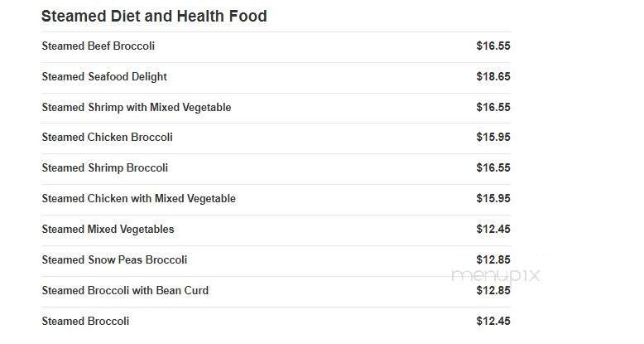644x344 pixels.
Task: Open Steamed Shrimp with Mixed Vegetable
Action: 137,108
